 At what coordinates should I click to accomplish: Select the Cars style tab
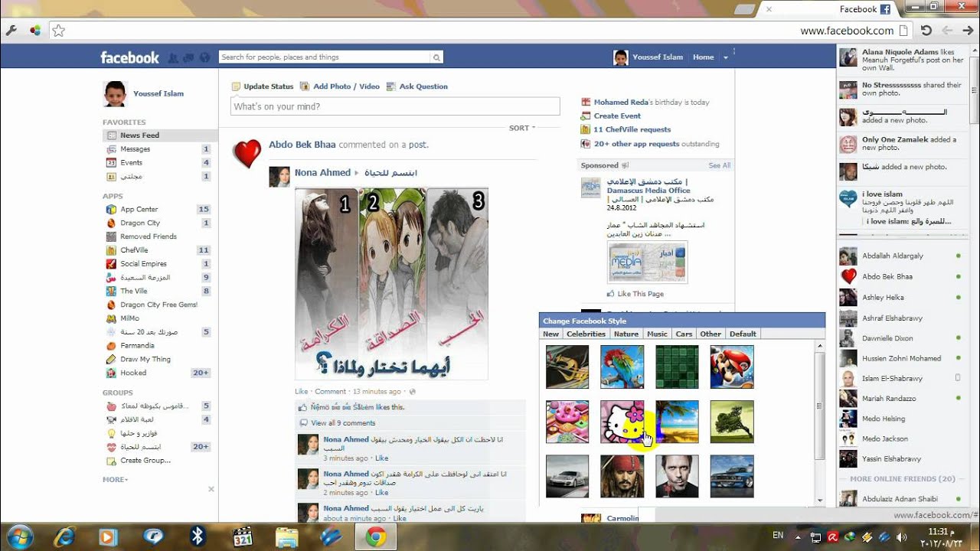[684, 334]
